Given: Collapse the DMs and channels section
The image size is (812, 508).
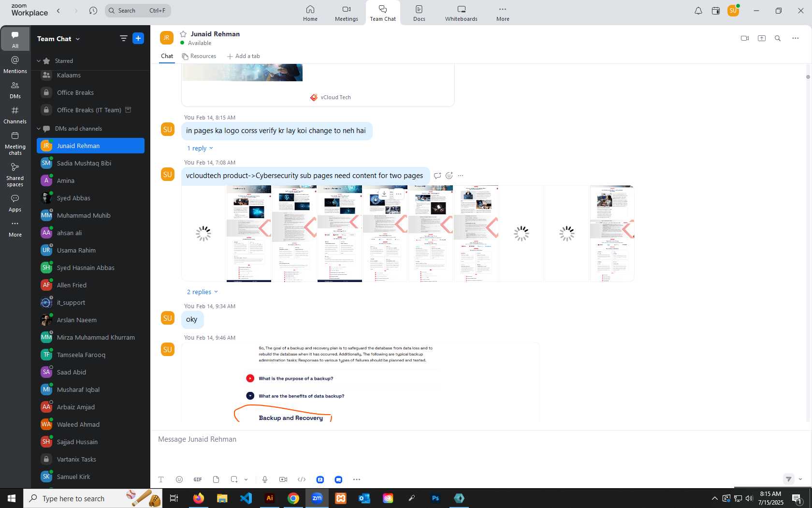Looking at the screenshot, I should point(39,129).
